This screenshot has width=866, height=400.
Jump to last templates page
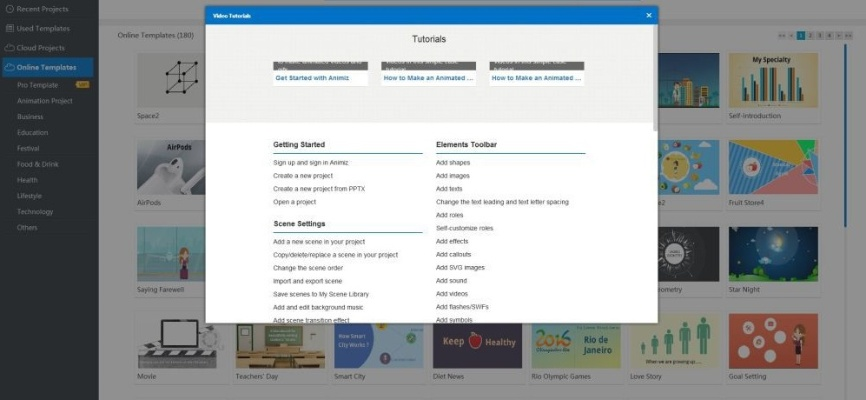click(848, 36)
